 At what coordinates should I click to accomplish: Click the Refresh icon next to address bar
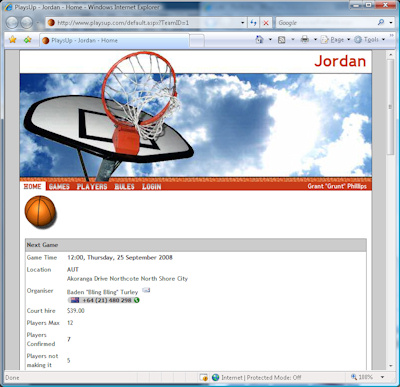[x=254, y=23]
